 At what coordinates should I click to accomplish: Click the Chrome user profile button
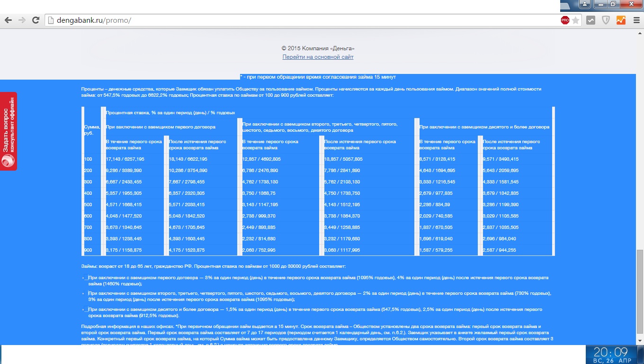[585, 4]
